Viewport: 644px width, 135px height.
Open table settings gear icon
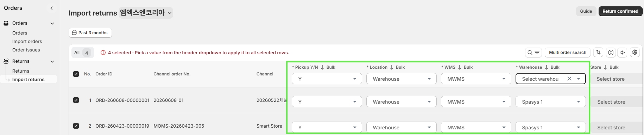pos(635,53)
